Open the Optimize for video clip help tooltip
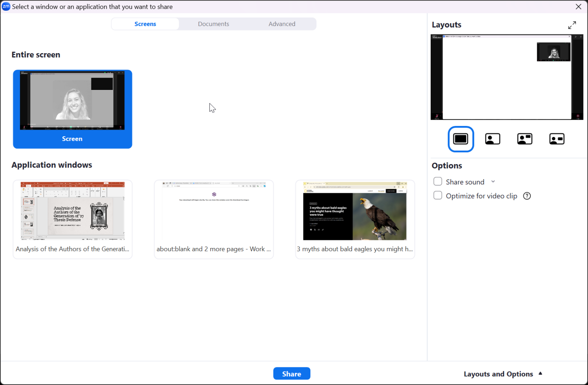This screenshot has width=588, height=385. [527, 196]
